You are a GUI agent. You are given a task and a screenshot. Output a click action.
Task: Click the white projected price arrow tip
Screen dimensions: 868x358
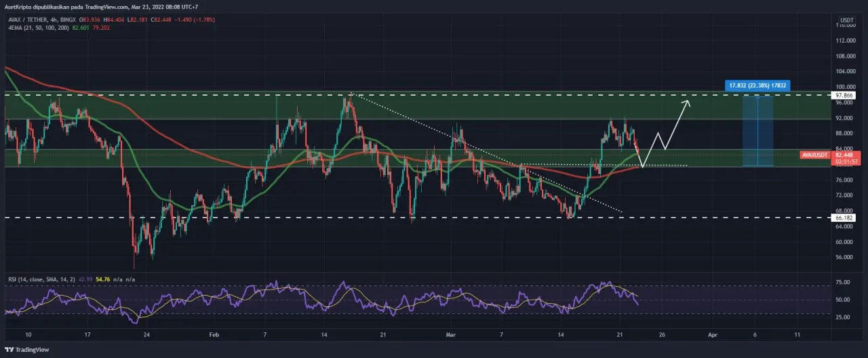pos(689,101)
